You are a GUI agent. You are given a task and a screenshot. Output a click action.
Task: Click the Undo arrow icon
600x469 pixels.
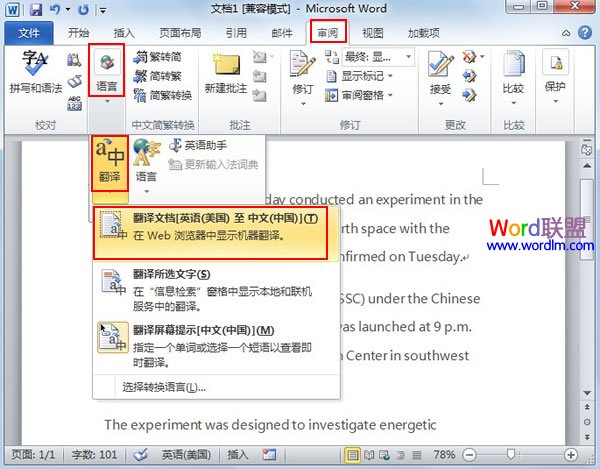(55, 9)
